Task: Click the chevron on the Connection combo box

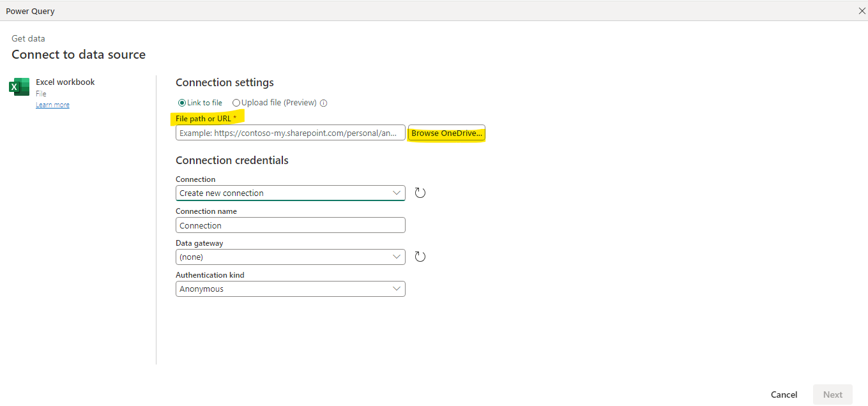Action: point(397,192)
